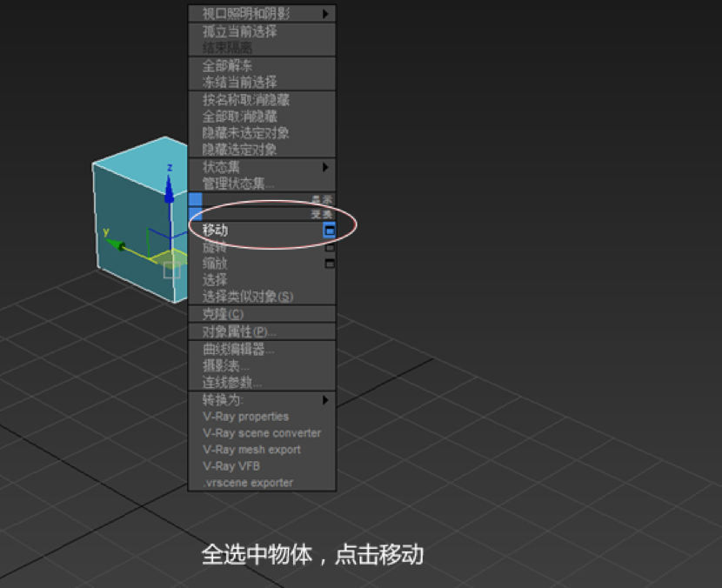Image resolution: width=722 pixels, height=588 pixels.
Task: Expand the 视口照明和阴影 submenu
Action: click(x=326, y=14)
